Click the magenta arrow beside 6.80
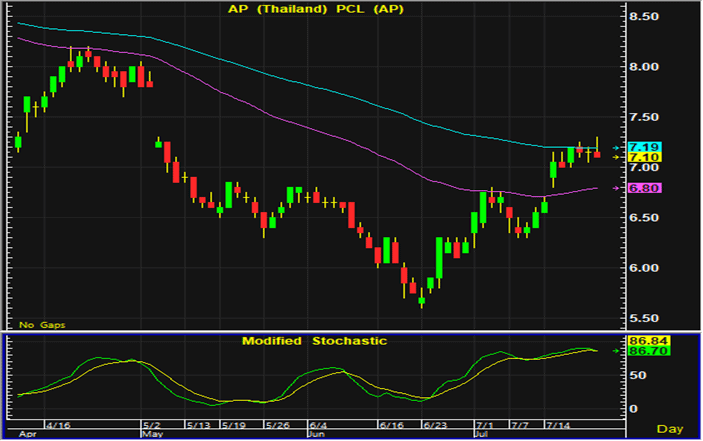 tap(618, 188)
